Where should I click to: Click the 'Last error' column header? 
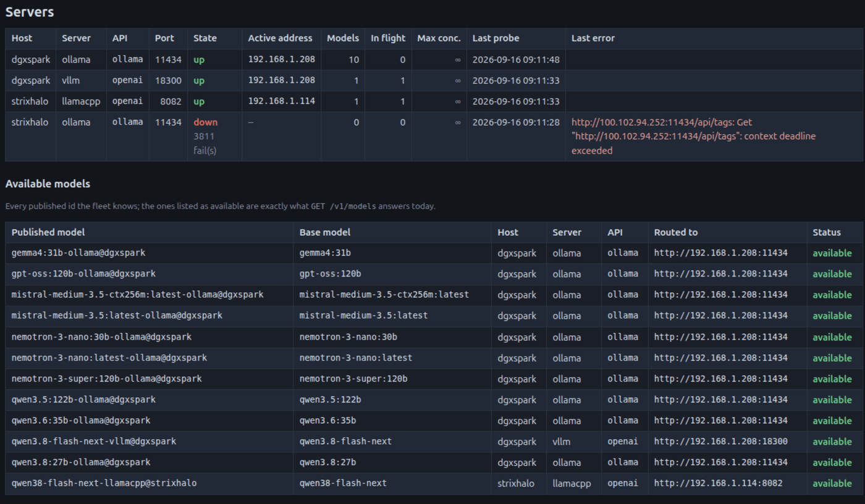tap(593, 38)
